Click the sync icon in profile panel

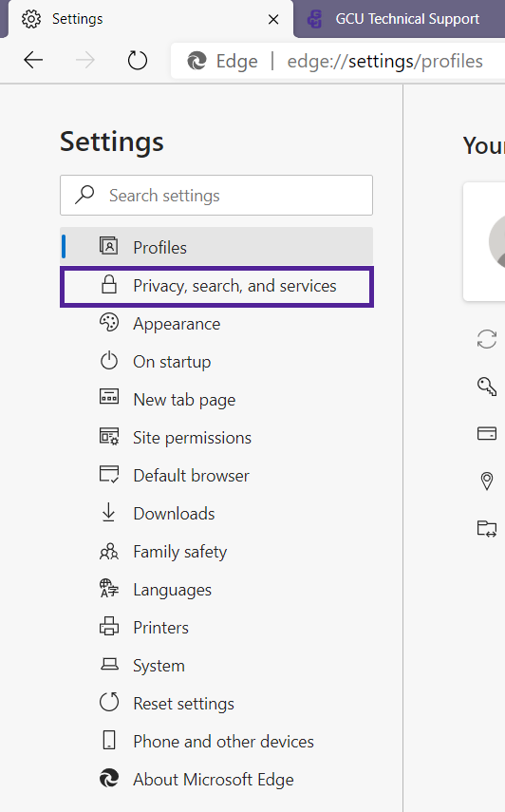click(486, 339)
